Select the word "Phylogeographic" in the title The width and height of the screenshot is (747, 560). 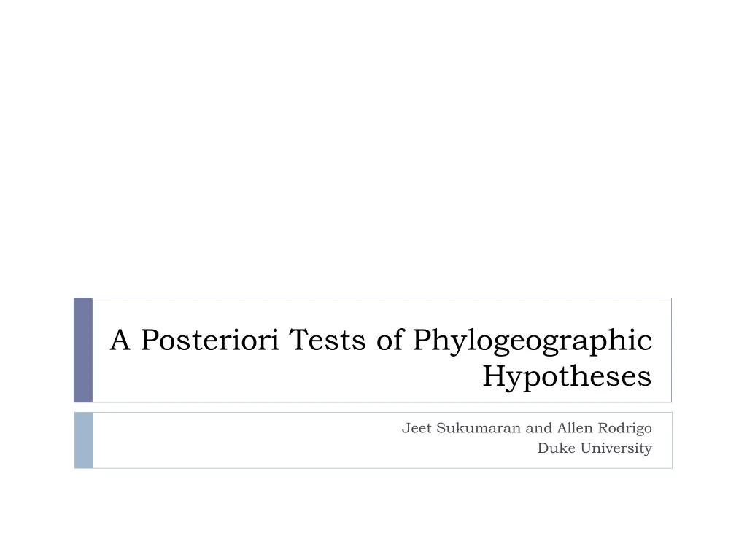tap(532, 340)
